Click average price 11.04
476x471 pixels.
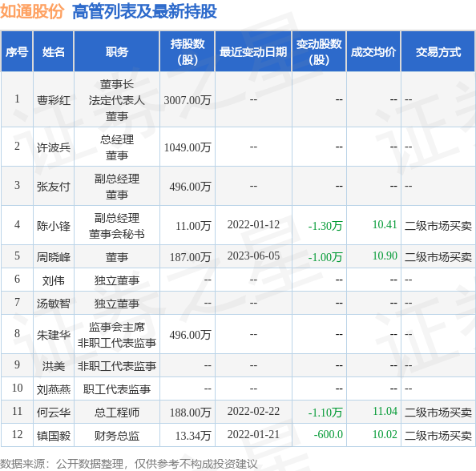coord(385,411)
